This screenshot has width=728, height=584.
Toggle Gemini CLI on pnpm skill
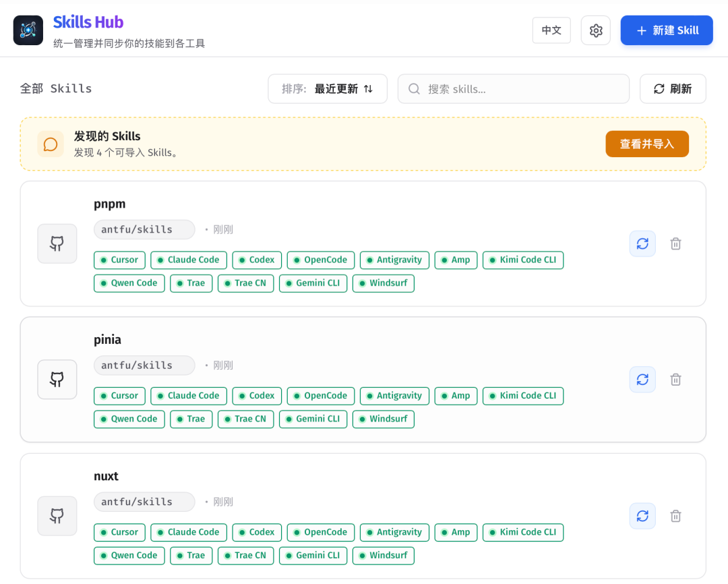point(313,283)
